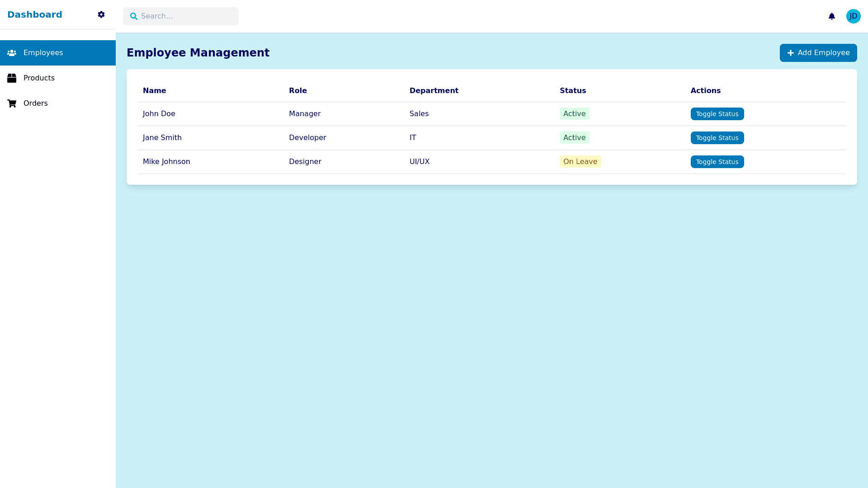Toggle status for Jane Smith

pyautogui.click(x=717, y=138)
